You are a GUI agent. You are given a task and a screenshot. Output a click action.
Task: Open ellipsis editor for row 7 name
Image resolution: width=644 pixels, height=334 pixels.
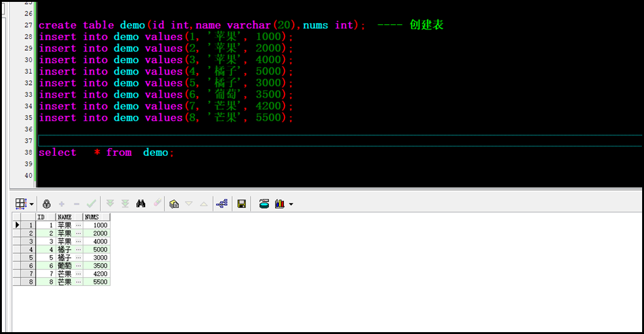click(78, 273)
